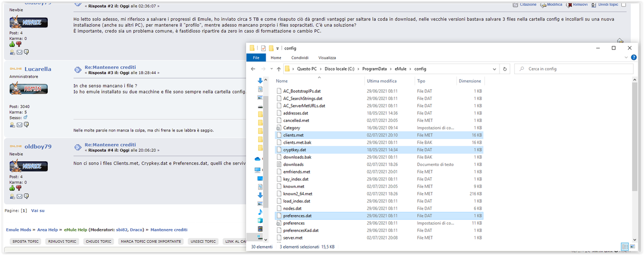
Task: Refresh the config folder view
Action: [505, 69]
